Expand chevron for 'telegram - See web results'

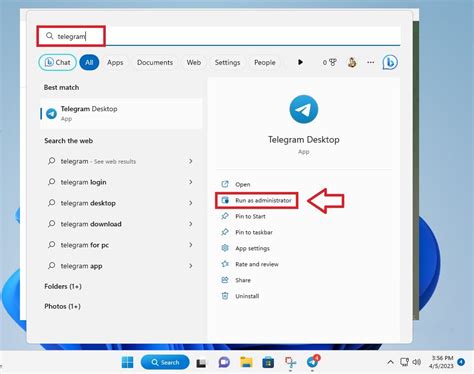[x=191, y=161]
